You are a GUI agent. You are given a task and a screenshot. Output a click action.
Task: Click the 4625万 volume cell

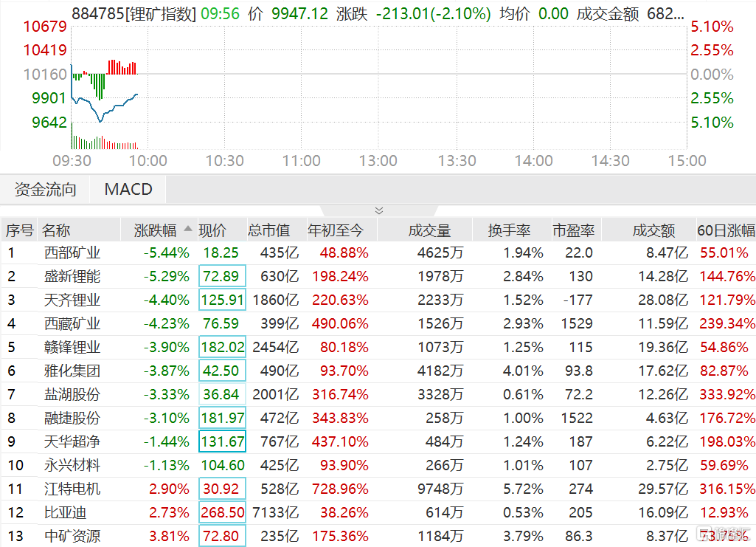click(440, 252)
